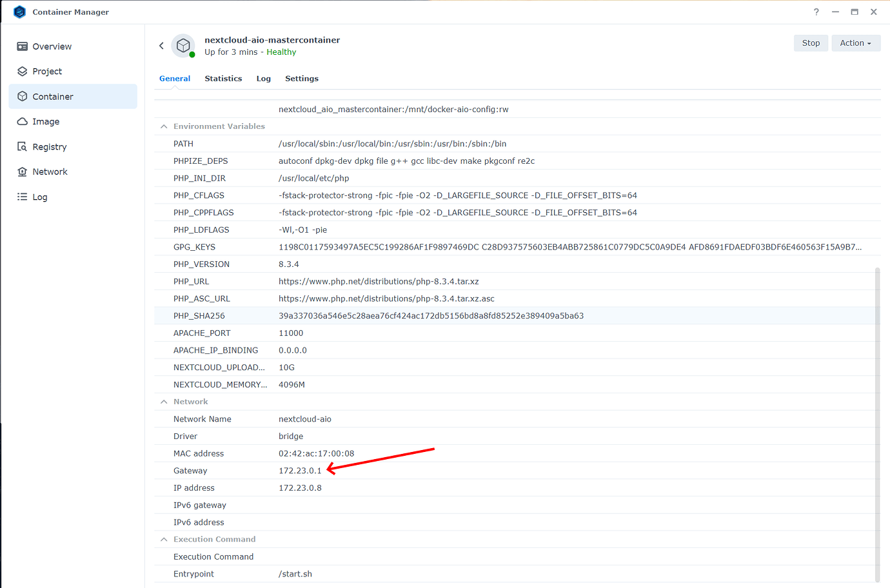
Task: Collapse the Network section
Action: click(x=164, y=401)
